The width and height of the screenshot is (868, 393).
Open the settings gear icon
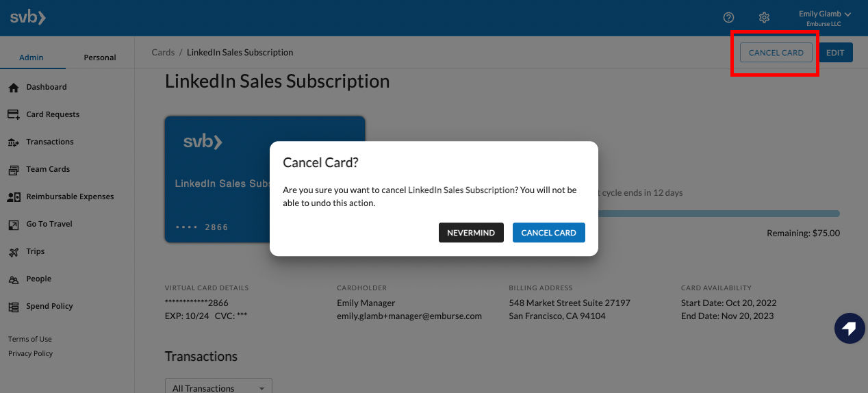coord(765,18)
